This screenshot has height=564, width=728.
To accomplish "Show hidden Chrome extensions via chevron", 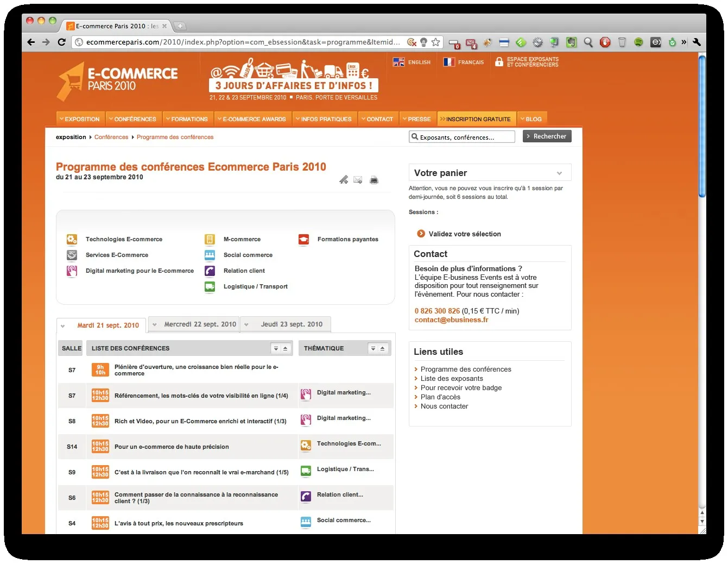I will point(684,42).
